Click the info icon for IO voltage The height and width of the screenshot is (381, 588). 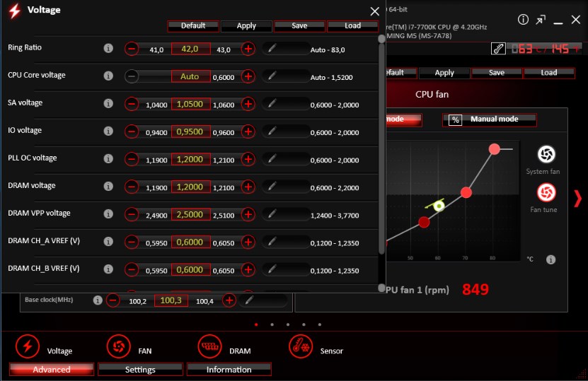click(108, 131)
